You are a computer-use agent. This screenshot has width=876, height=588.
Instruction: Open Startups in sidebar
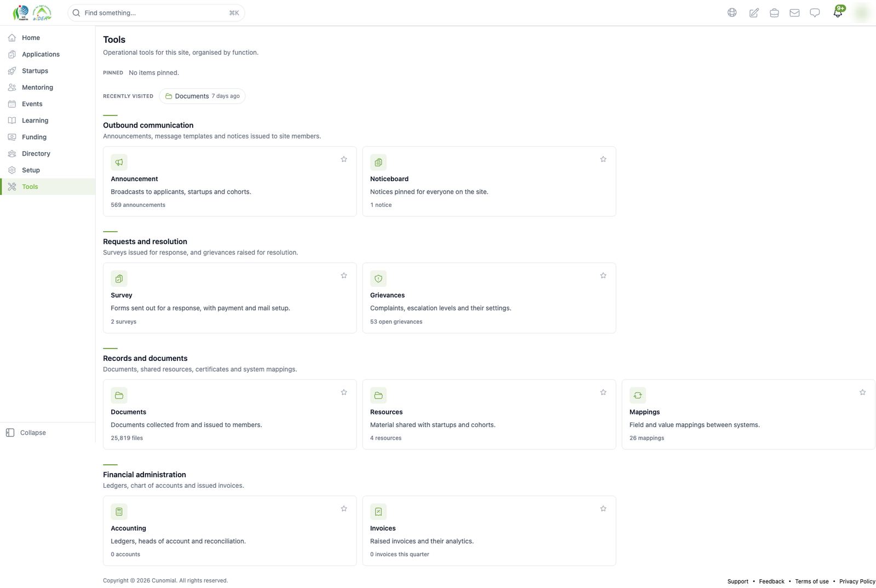coord(48,71)
